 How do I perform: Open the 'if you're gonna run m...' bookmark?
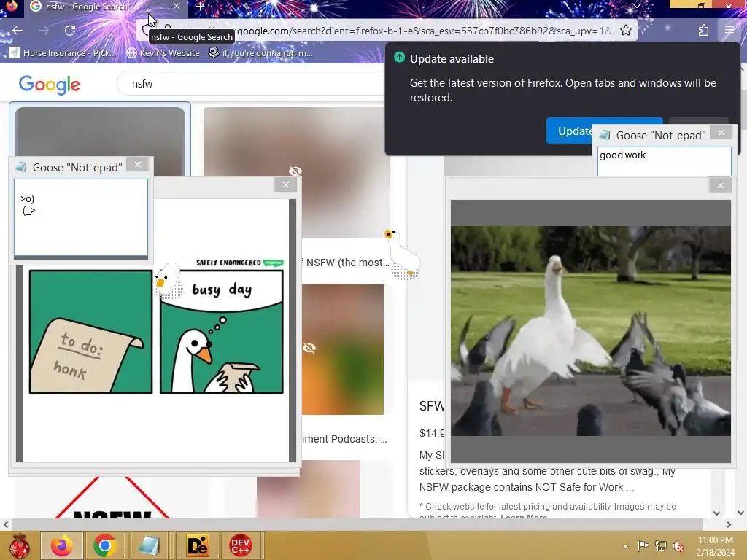click(260, 52)
